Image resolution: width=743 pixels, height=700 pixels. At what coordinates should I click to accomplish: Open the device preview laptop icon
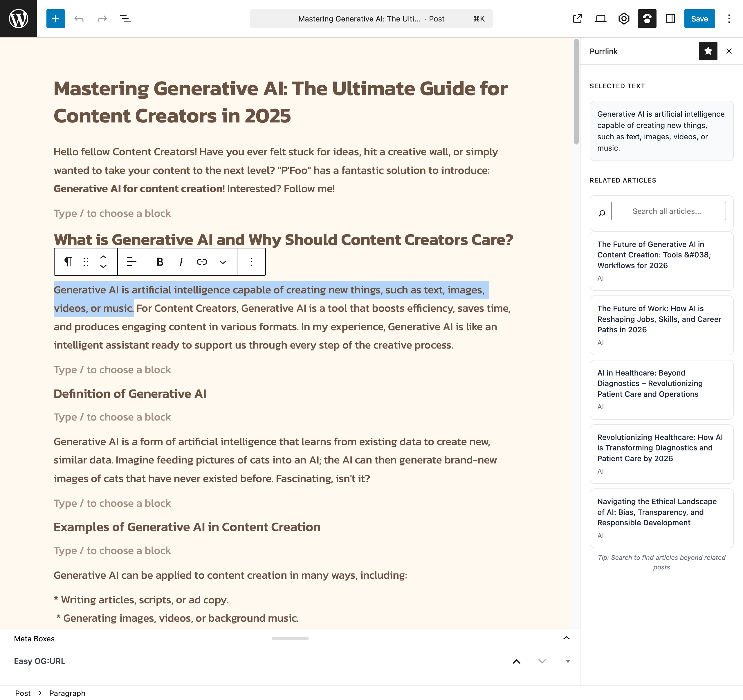(x=600, y=18)
